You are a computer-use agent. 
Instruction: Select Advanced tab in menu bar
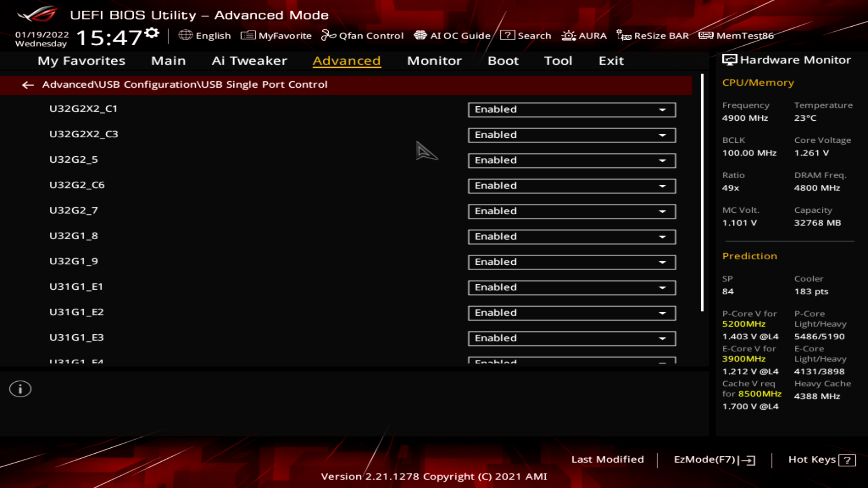click(x=346, y=60)
